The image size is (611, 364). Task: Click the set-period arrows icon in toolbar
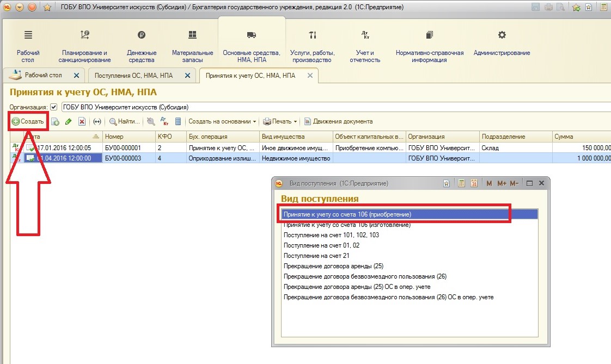tap(97, 122)
